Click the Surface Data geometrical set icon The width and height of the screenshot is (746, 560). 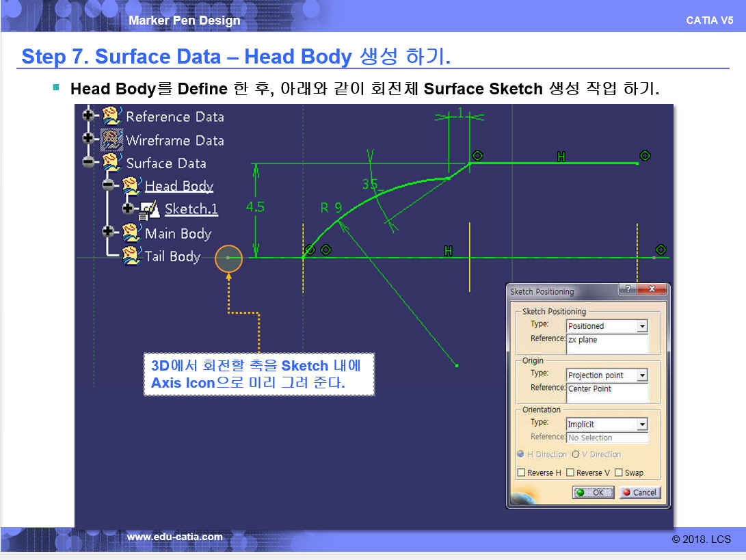coord(111,163)
